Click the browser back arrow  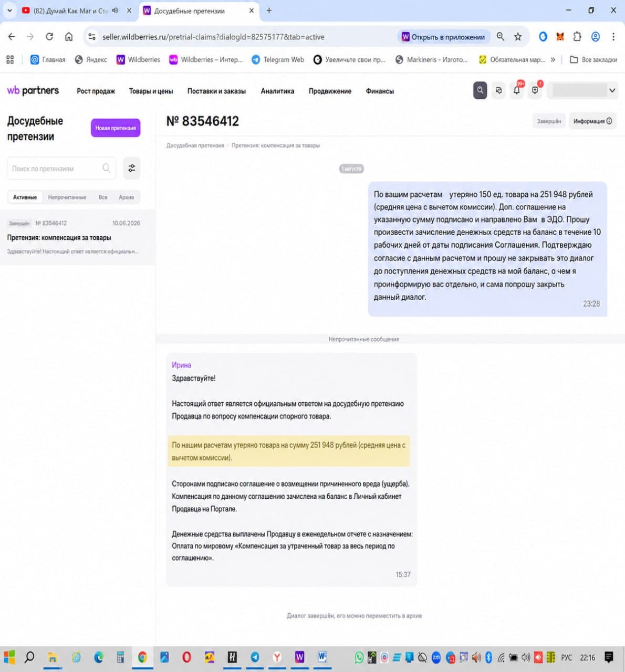12,37
